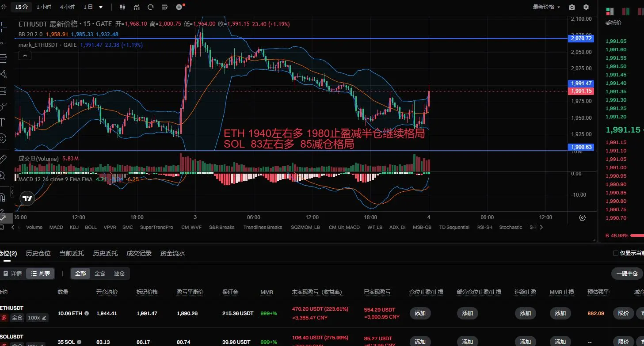Image resolution: width=644 pixels, height=346 pixels.
Task: Add the Trendlines Breaks indicator
Action: coord(263,227)
